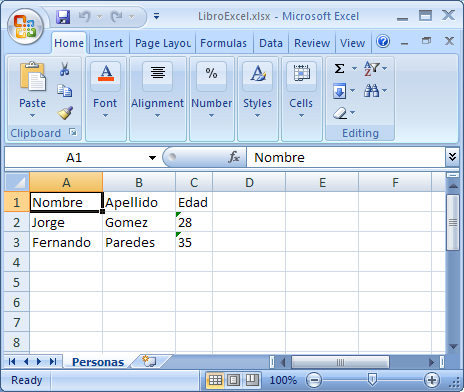Viewport: 464px width, 392px height.
Task: Open the Sort & Filter icon
Action: click(372, 68)
